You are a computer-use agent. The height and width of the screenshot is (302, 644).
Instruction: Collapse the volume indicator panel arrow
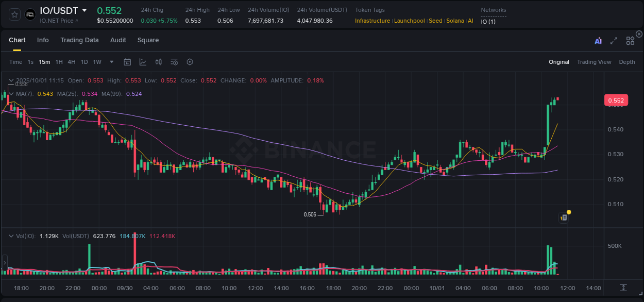(x=10, y=235)
